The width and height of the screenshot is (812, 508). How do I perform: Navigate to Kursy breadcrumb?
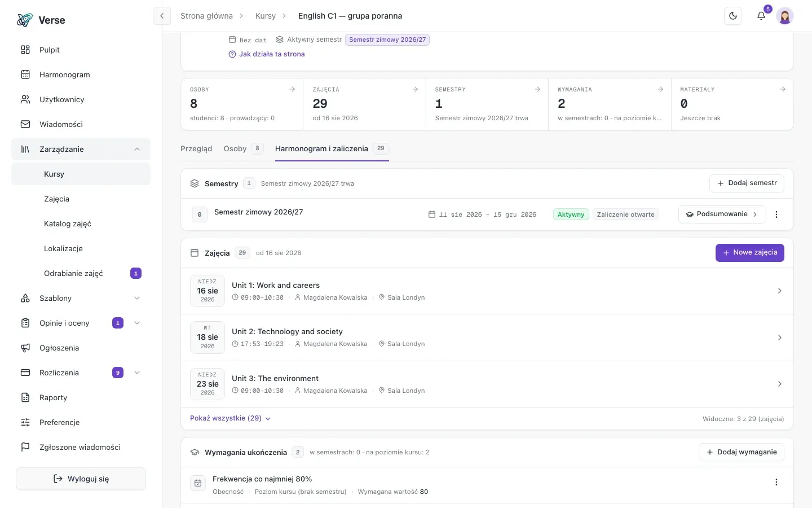pyautogui.click(x=266, y=16)
